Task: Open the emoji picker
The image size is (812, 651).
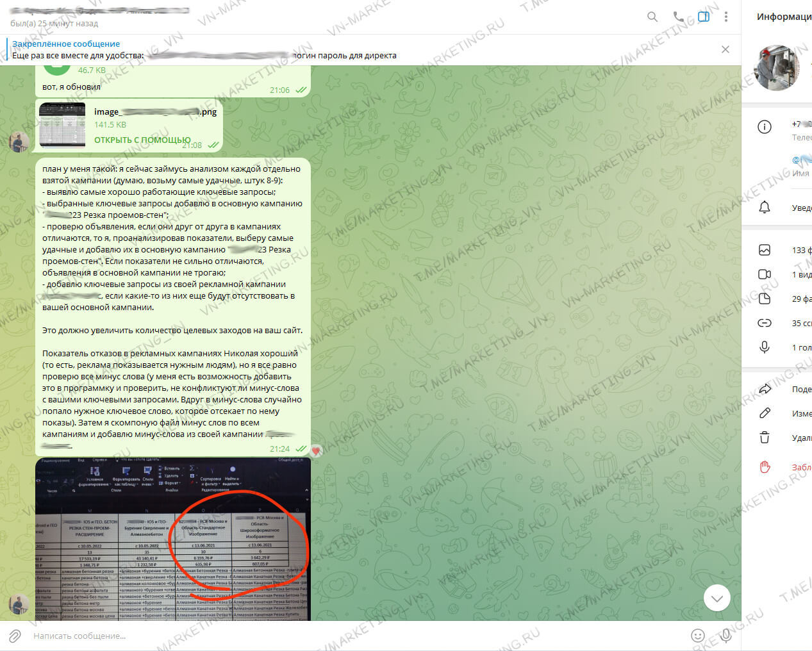Action: [698, 636]
